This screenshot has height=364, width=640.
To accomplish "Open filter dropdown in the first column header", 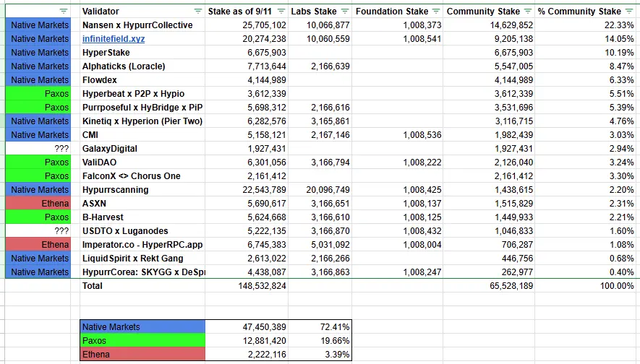I will 63,12.
